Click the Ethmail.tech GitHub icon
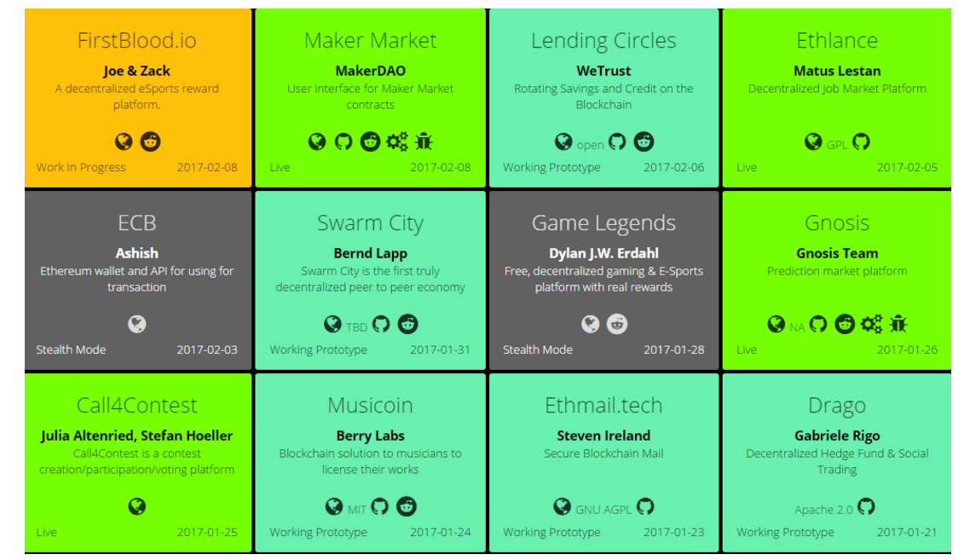This screenshot has width=964, height=560. tap(645, 506)
